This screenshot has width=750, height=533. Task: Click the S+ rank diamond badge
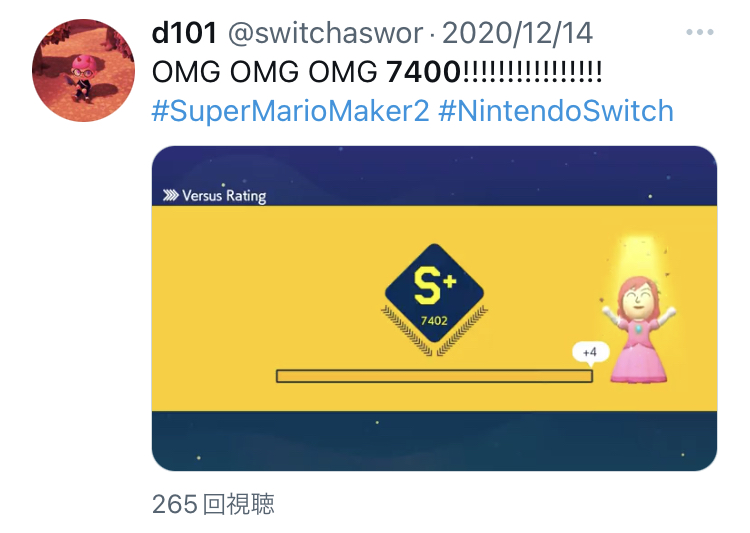(x=434, y=293)
